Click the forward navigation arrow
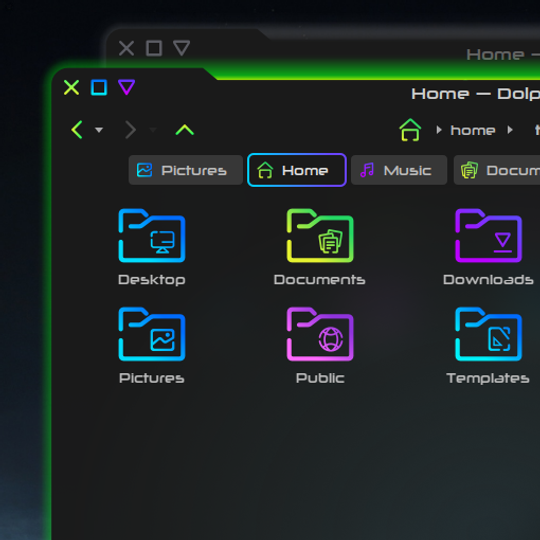Screen dimensions: 540x540 [x=131, y=129]
